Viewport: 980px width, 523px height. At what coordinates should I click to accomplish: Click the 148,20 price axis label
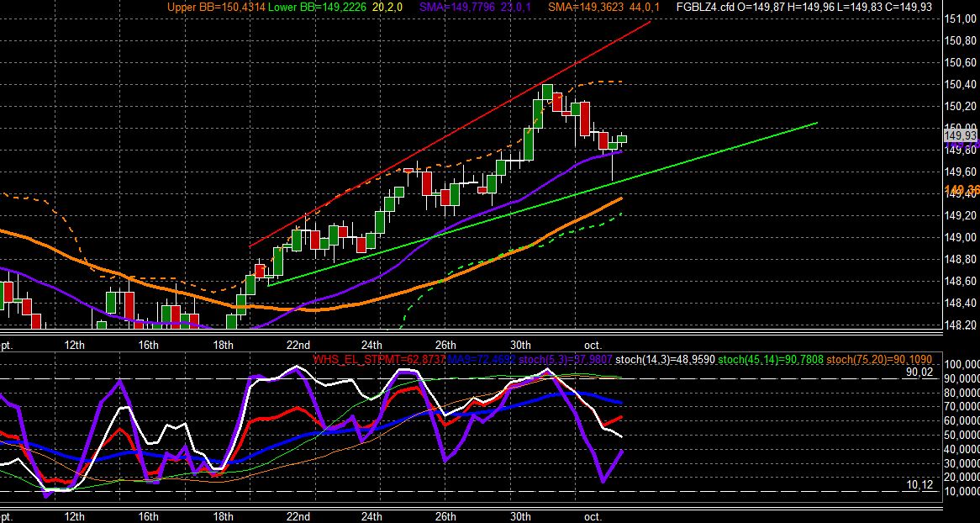coord(962,325)
